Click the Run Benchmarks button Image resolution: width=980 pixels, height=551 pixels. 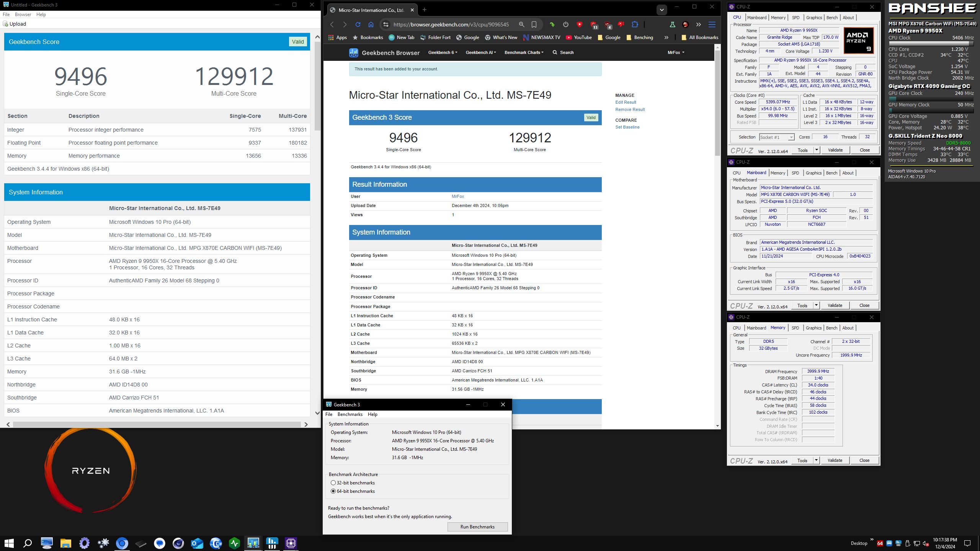pos(477,527)
